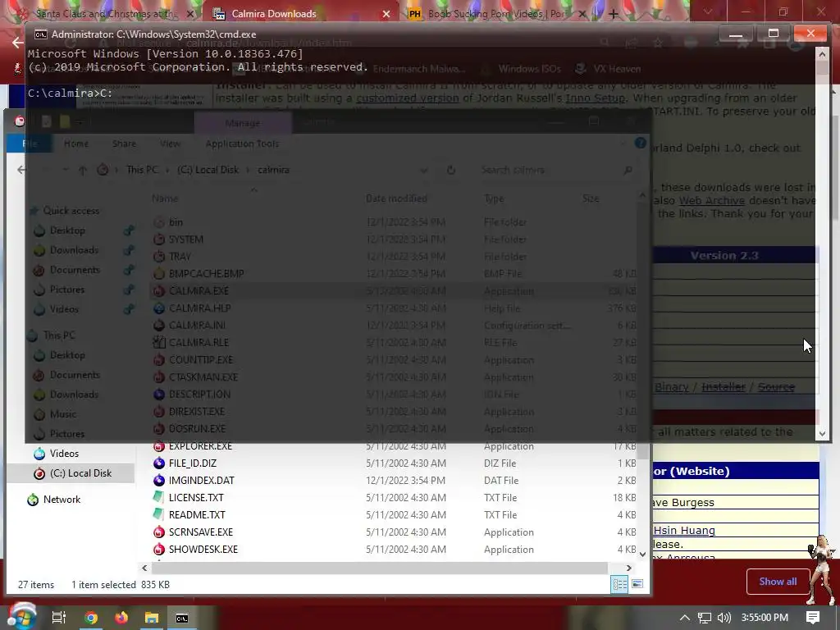Open Task View on the taskbar
Screen dimensions: 840x630
coord(59,618)
